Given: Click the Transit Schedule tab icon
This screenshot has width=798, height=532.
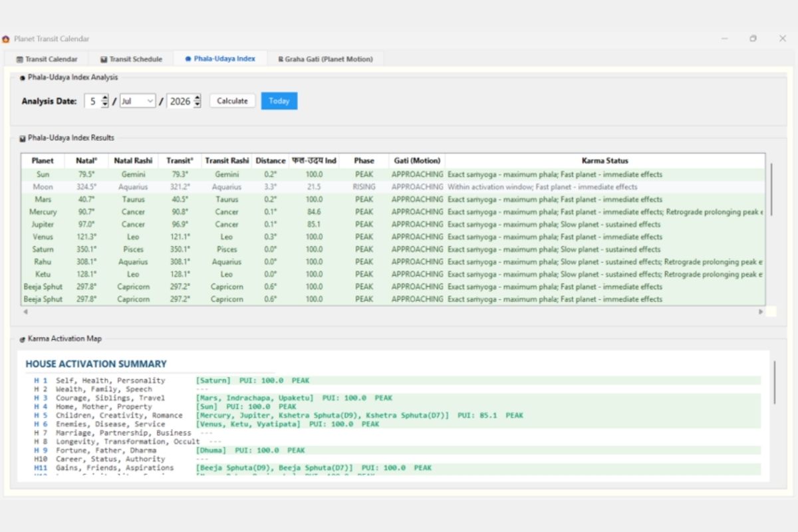Looking at the screenshot, I should click(x=104, y=59).
